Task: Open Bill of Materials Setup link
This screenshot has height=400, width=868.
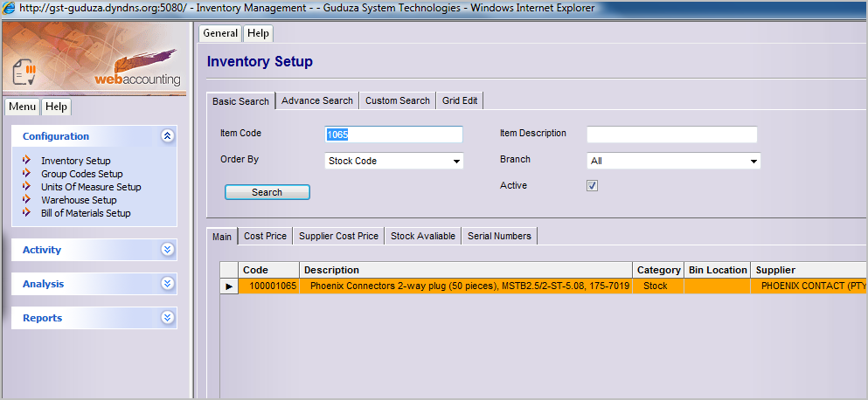Action: coord(86,213)
